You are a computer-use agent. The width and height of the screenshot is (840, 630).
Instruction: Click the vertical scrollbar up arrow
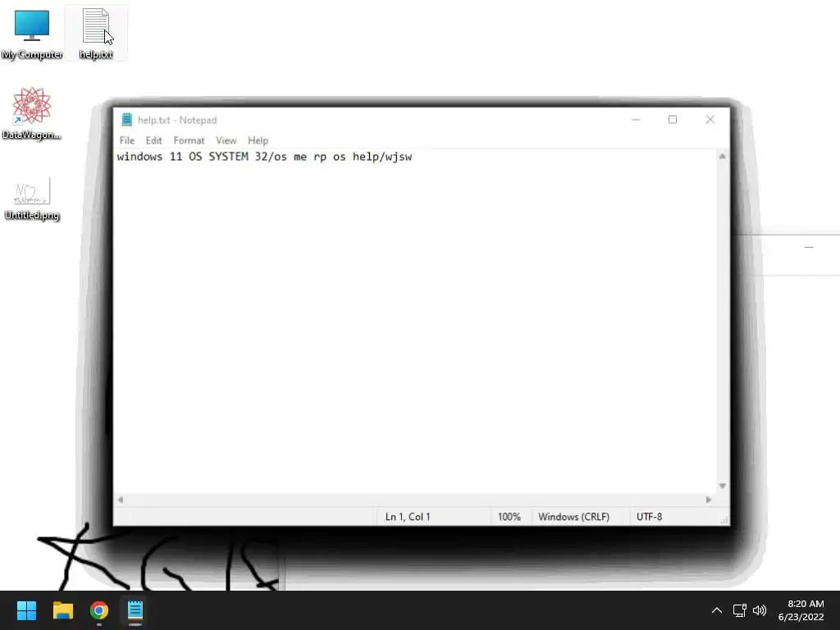coord(722,157)
